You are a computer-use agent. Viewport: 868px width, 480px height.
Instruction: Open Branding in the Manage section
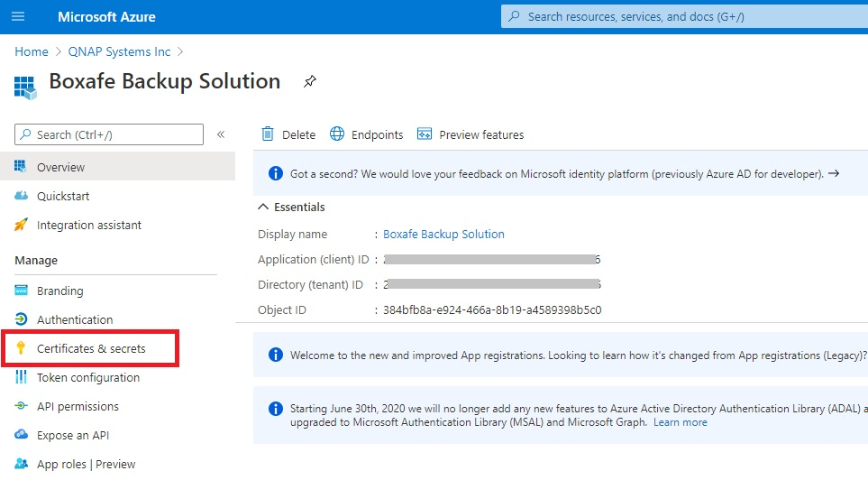click(x=59, y=291)
